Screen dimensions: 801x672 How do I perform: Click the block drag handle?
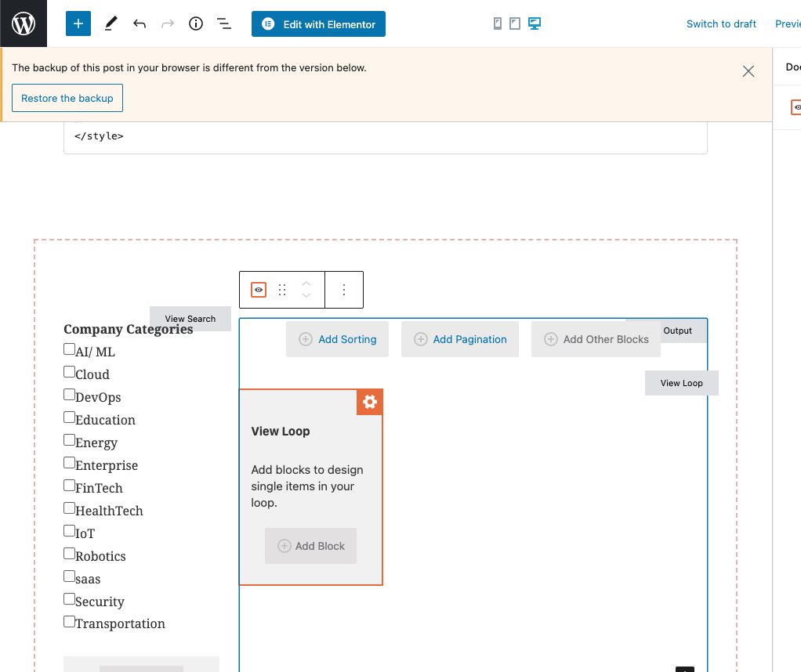point(282,290)
